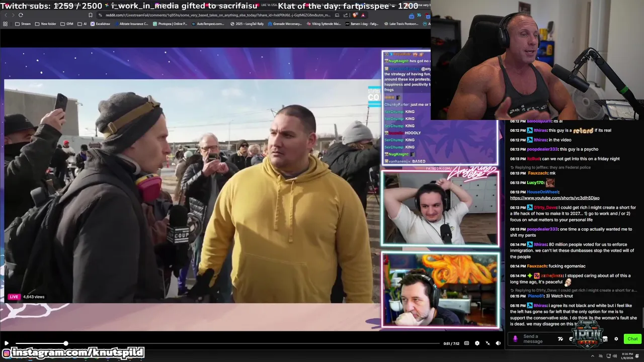Screen dimensions: 644x362
Task: Open the AutoTempest.com bookmark
Action: (207, 24)
